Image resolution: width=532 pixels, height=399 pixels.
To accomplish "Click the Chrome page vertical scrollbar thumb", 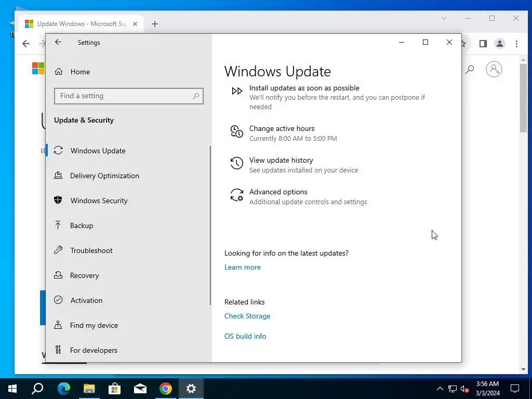I will pos(524,97).
